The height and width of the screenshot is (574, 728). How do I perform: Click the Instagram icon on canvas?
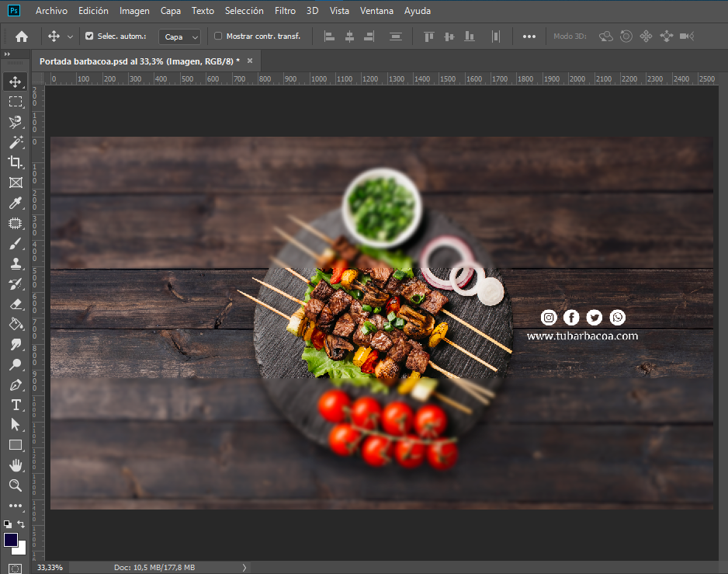tap(549, 318)
